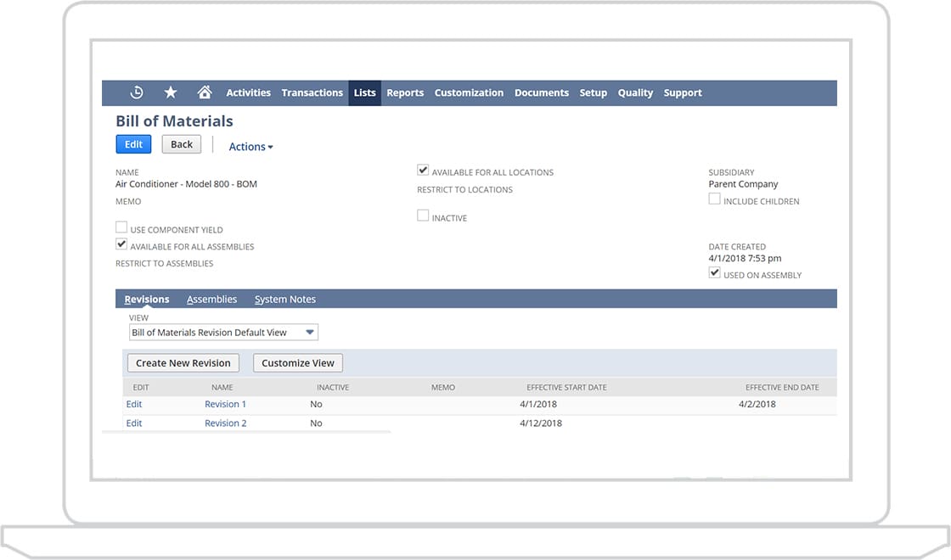Open the Shortcuts star icon
Image resolution: width=951 pixels, height=560 pixels.
click(171, 92)
